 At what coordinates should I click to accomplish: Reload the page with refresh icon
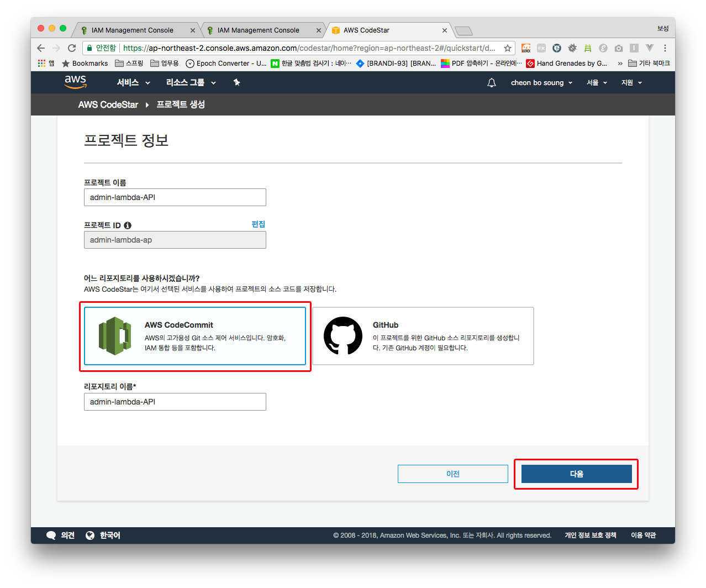pos(72,48)
